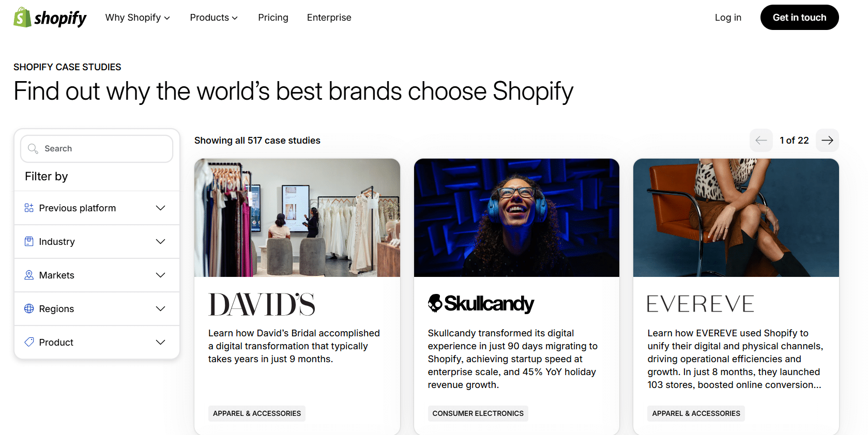Image resolution: width=868 pixels, height=435 pixels.
Task: Open the Pricing page link
Action: (273, 18)
